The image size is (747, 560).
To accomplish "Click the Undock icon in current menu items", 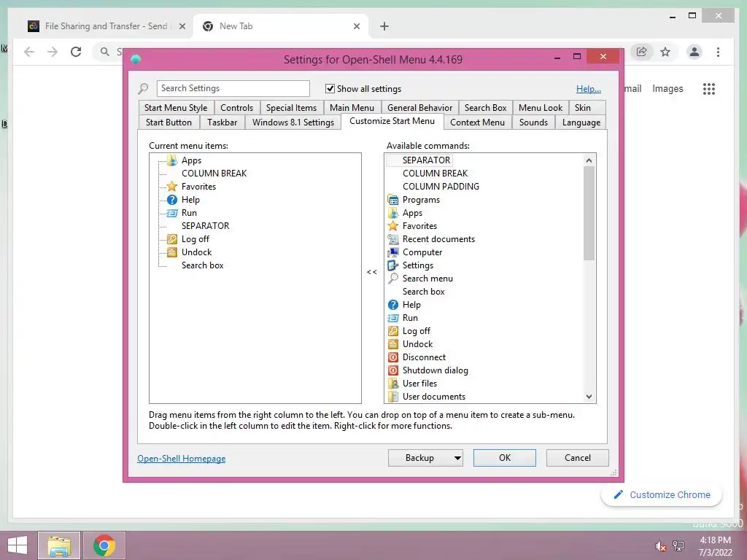I will click(172, 252).
